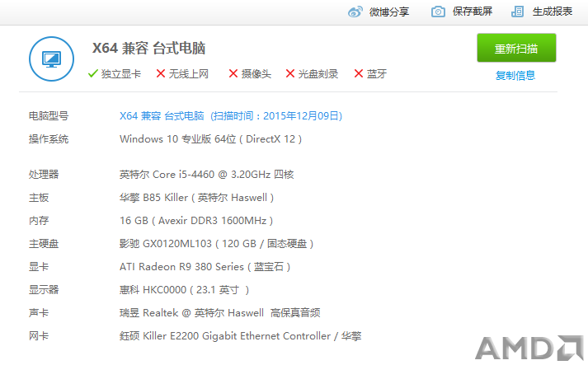588x365 pixels.
Task: Click 生成报表 to generate report
Action: (x=553, y=12)
